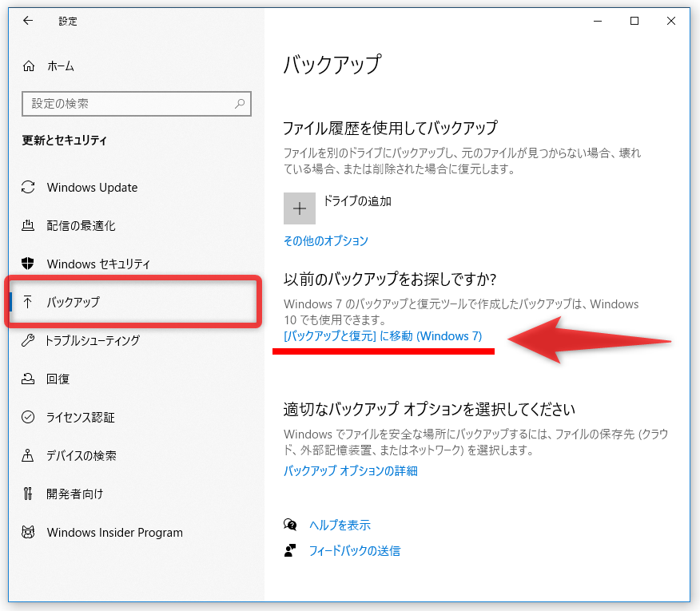700x611 pixels.
Task: Click バックアップ オプションの詳細 link
Action: click(351, 471)
